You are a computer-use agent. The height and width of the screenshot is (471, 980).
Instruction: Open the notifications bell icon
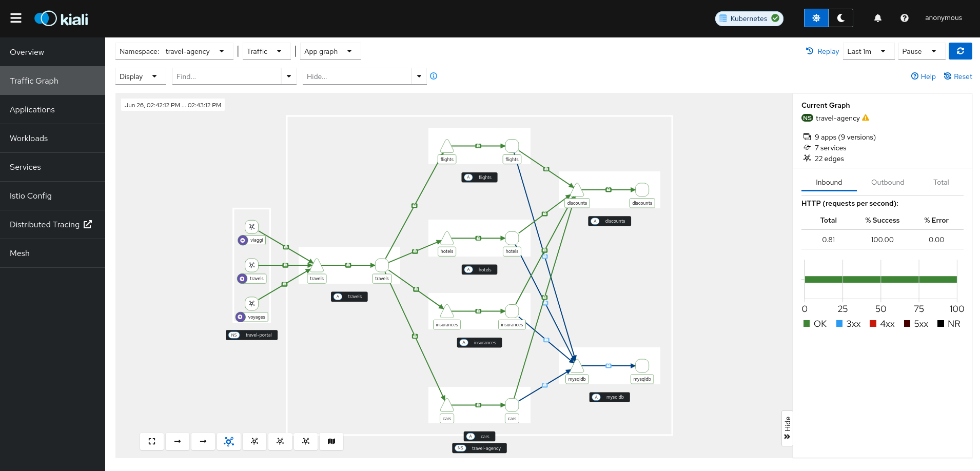coord(877,17)
